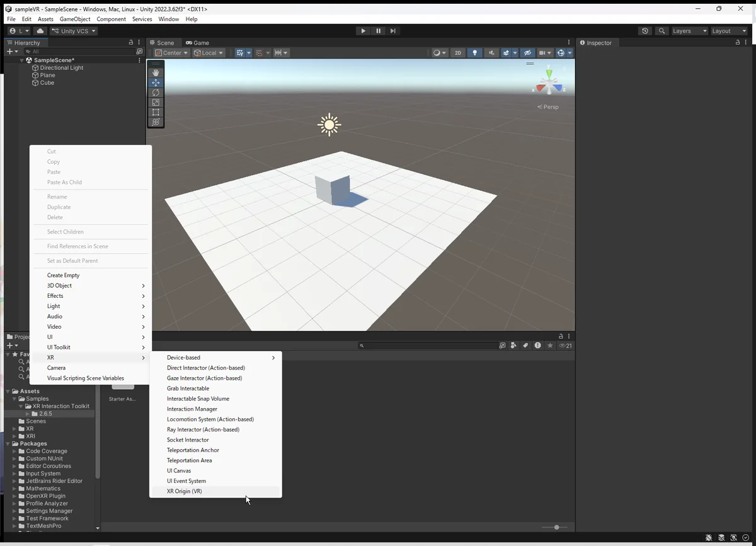Toggle scene lighting bulb

click(475, 53)
